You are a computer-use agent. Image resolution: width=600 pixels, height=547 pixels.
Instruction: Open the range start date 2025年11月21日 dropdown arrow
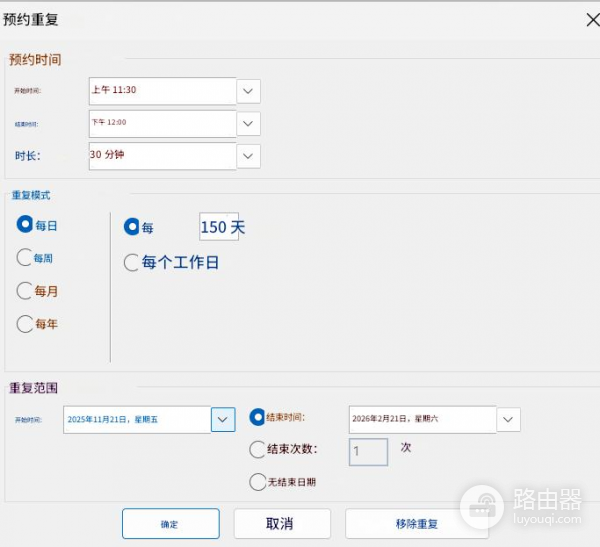click(223, 420)
